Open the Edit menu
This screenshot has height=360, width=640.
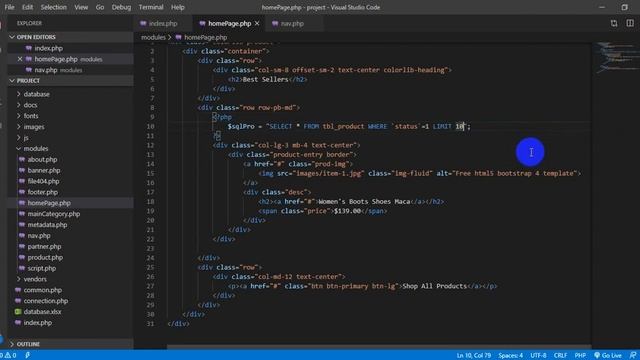tap(27, 7)
